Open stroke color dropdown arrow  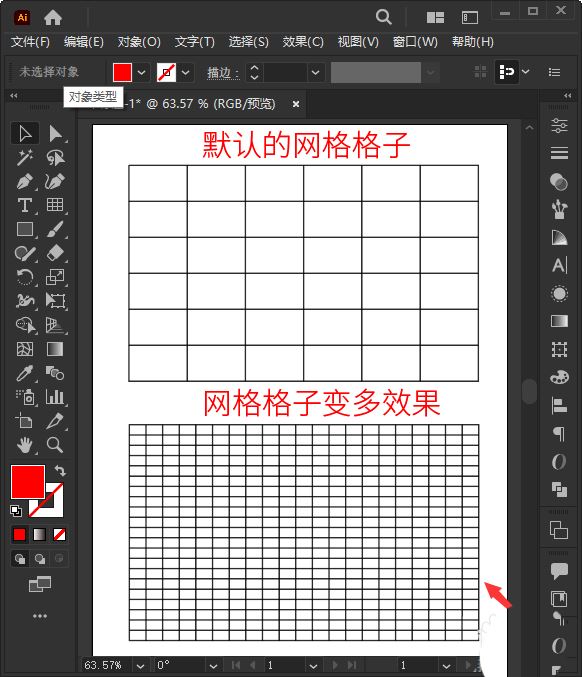pos(186,72)
